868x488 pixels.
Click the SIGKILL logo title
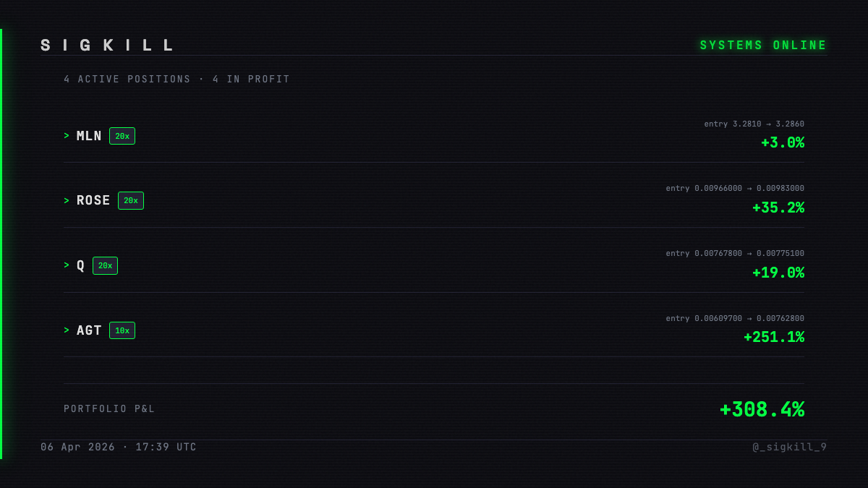[x=107, y=46]
